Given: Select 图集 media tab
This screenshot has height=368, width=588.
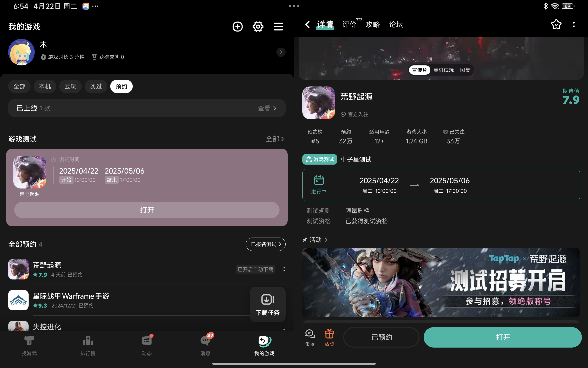Looking at the screenshot, I should coord(465,70).
